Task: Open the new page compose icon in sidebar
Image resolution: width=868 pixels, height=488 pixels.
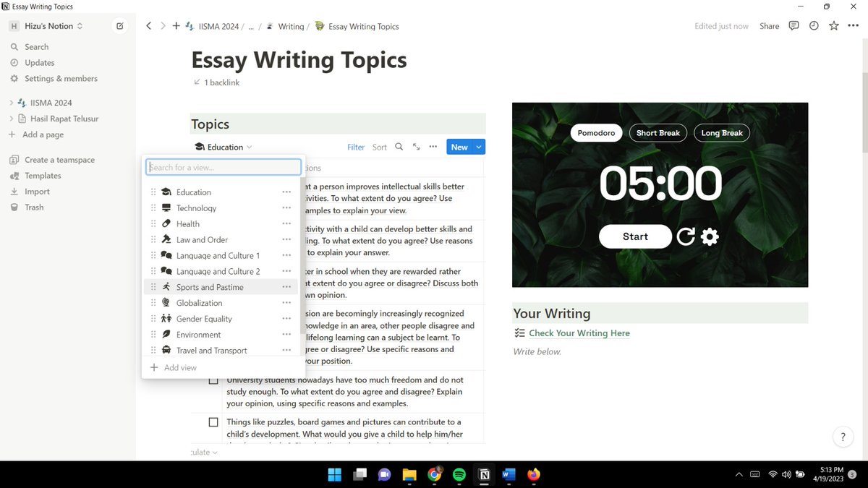Action: tap(120, 26)
